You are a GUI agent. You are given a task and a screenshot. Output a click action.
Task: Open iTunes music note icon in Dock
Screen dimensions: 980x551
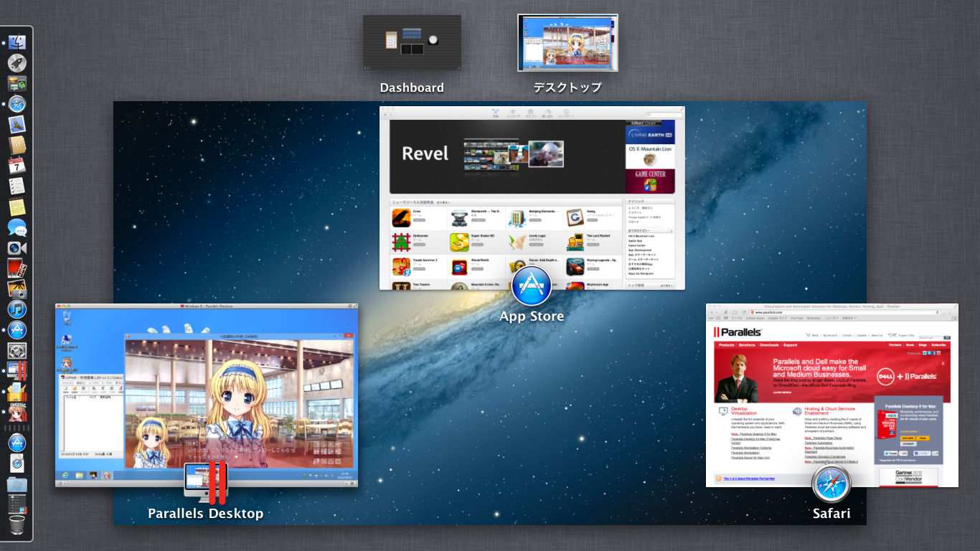pyautogui.click(x=17, y=310)
